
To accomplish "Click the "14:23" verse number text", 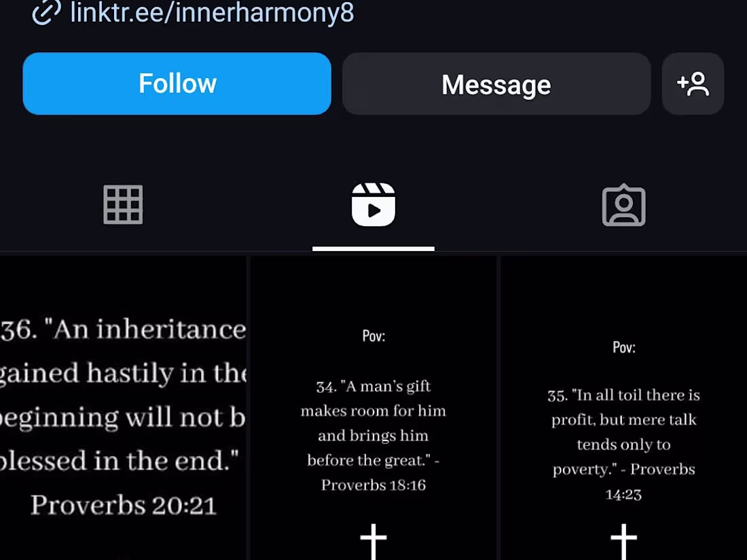I will (623, 495).
